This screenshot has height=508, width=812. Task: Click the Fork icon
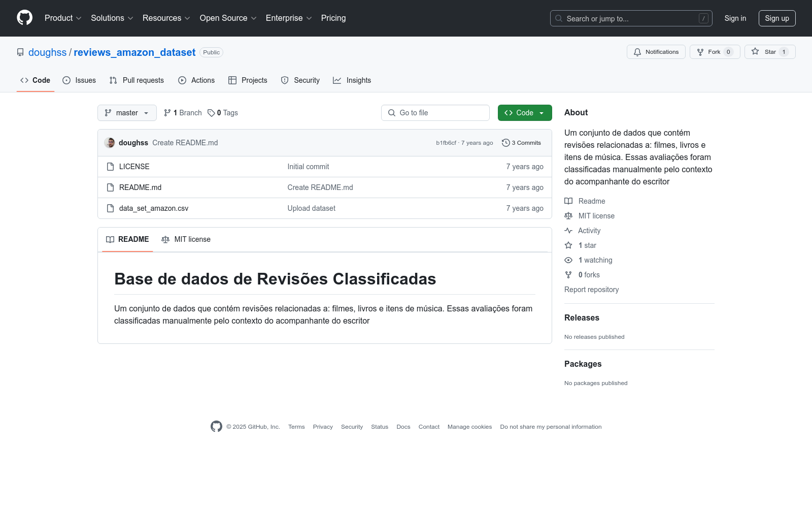click(x=700, y=52)
